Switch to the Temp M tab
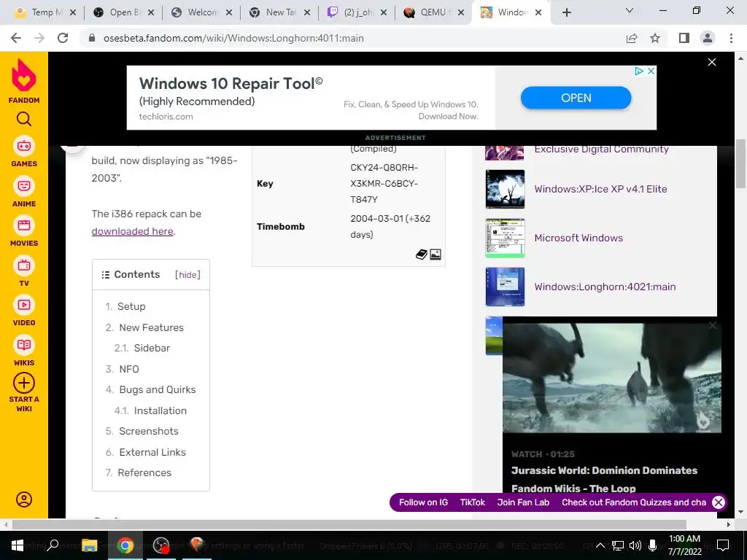Viewport: 747px width, 560px height. click(x=45, y=12)
